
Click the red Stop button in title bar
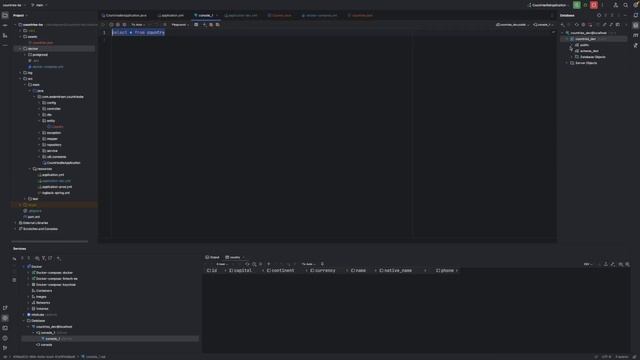pos(594,5)
